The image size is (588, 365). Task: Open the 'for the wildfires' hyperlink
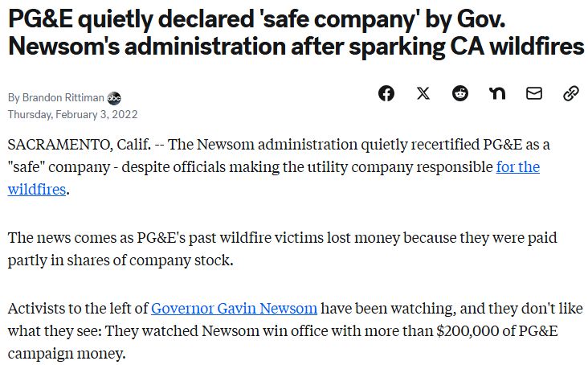pos(517,167)
